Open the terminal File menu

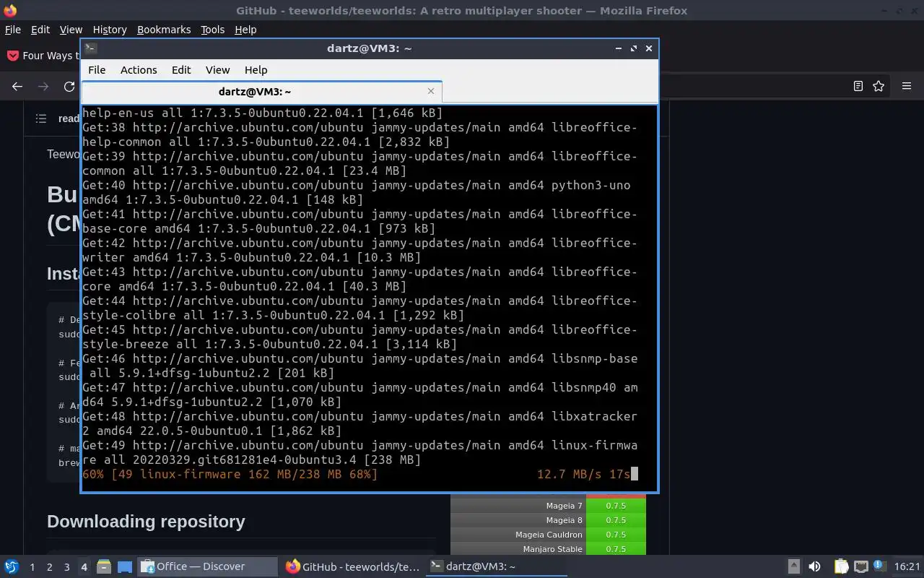(97, 70)
